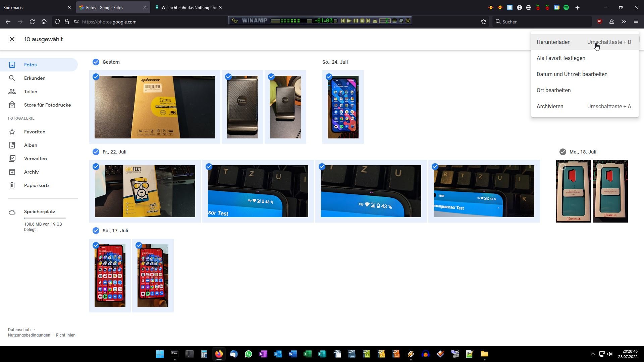Expand Firefox toolbar overflow chevrons
The width and height of the screenshot is (644, 362).
(x=624, y=22)
